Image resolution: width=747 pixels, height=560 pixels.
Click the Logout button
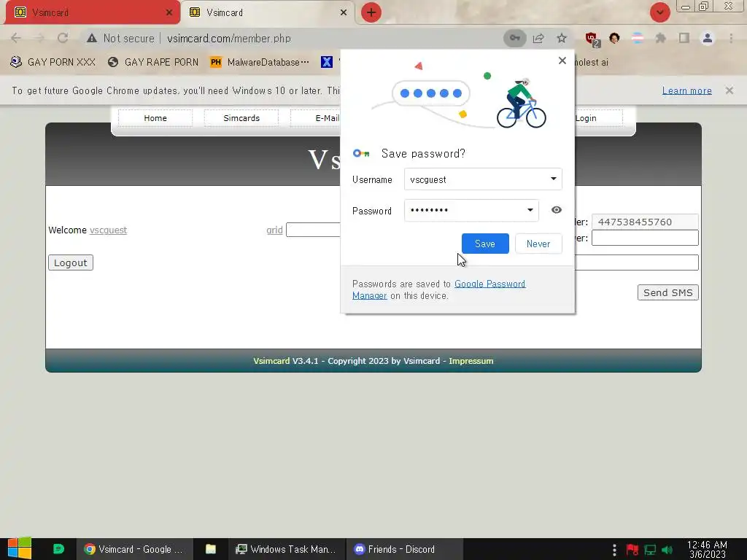pyautogui.click(x=71, y=262)
